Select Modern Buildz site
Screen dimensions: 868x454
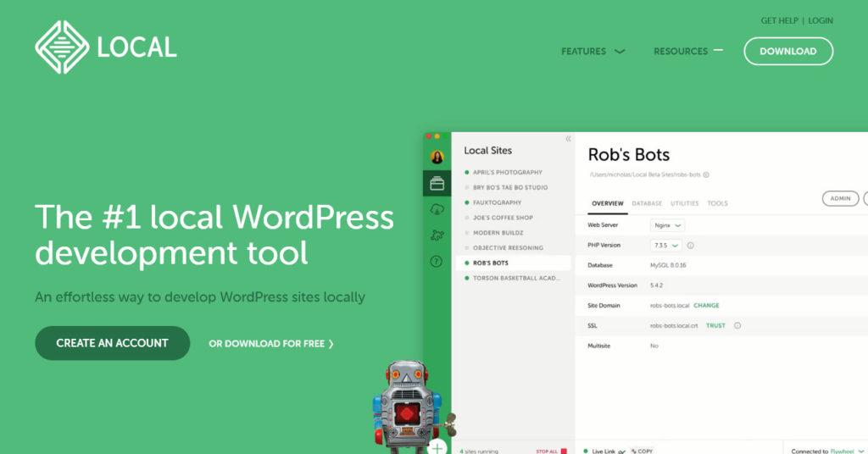click(x=498, y=233)
